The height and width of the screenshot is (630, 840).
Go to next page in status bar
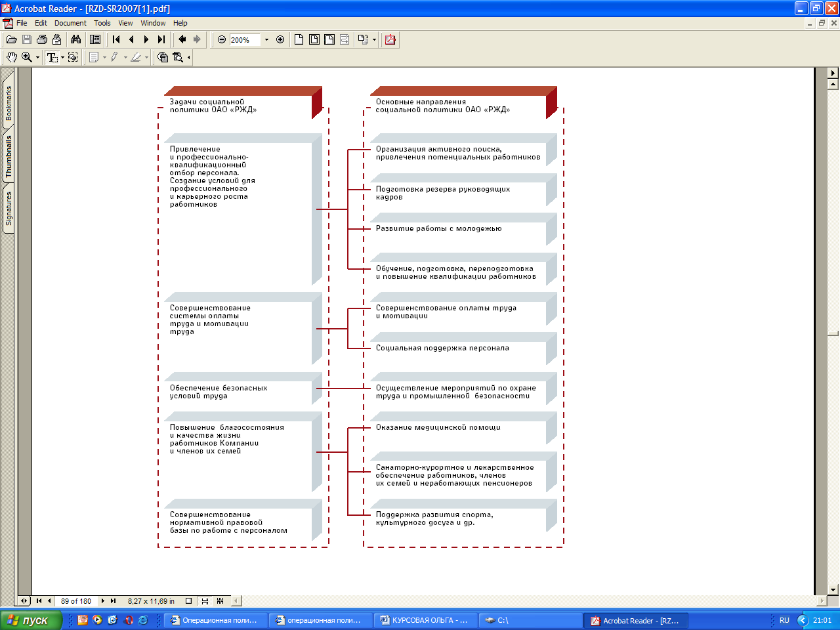(103, 600)
